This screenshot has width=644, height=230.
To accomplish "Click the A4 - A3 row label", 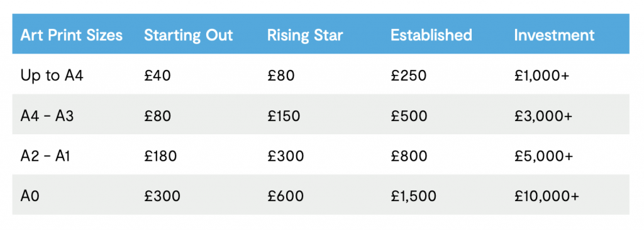I will 47,117.
